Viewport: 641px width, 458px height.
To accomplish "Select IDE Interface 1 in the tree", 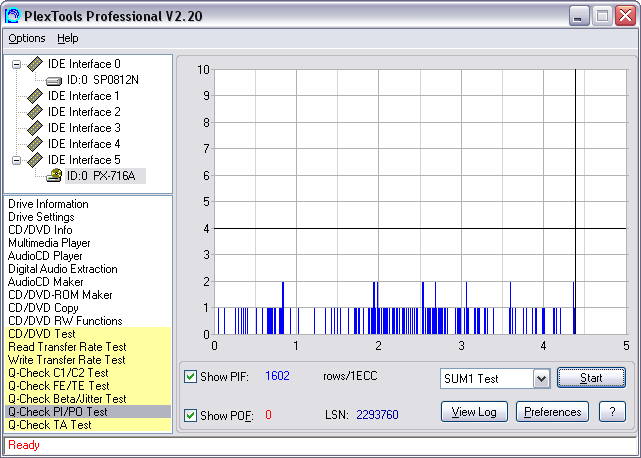I will coord(84,96).
